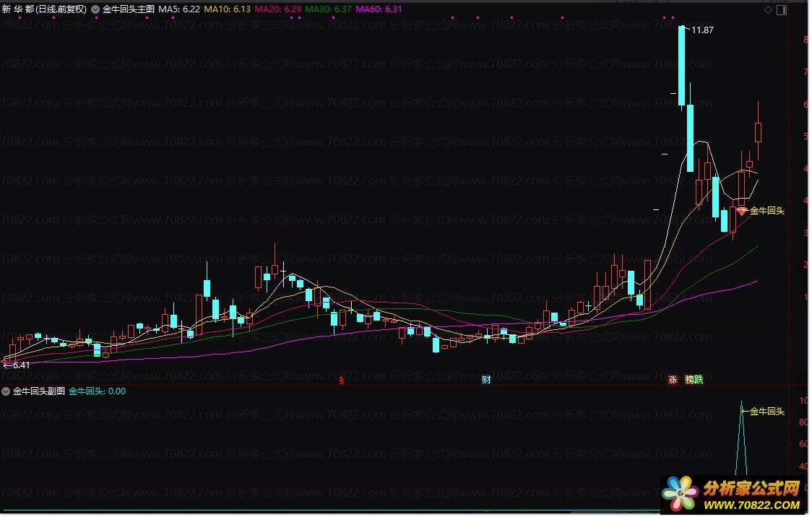Click the MA20: 6.29 legend value
This screenshot has width=812, height=517.
(278, 9)
